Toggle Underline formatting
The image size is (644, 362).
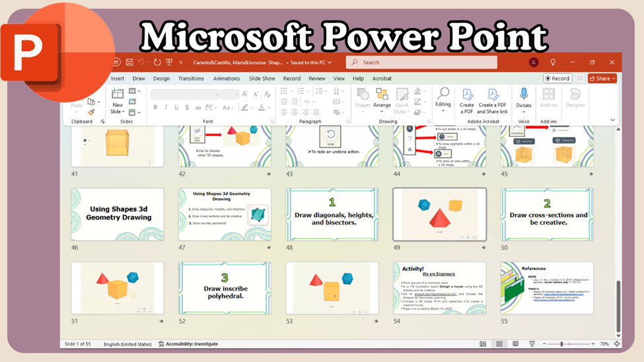(x=176, y=108)
